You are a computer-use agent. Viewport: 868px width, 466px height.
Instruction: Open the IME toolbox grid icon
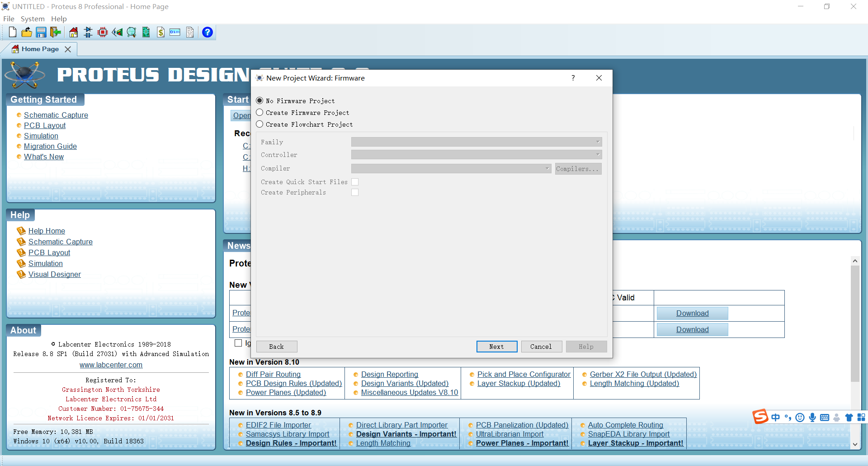[x=861, y=417]
